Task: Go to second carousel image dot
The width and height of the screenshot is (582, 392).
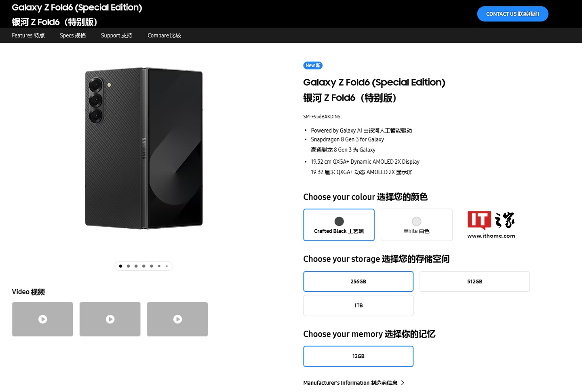Action: pyautogui.click(x=128, y=266)
